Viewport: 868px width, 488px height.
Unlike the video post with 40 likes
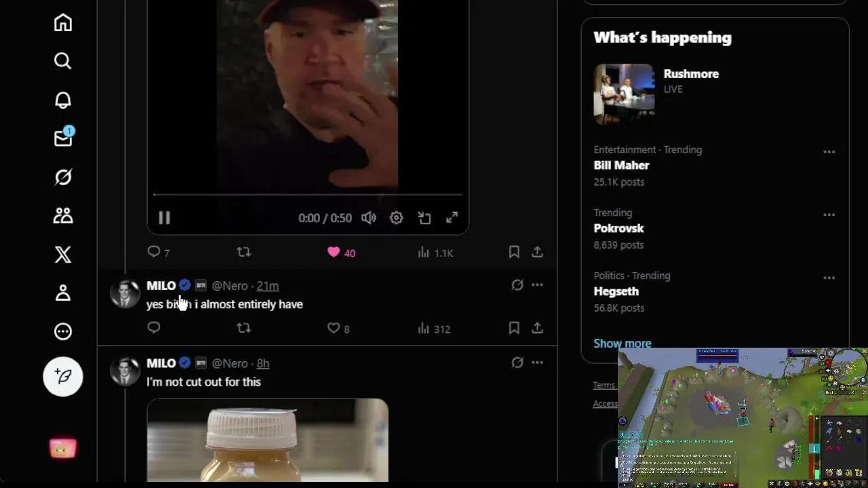pyautogui.click(x=334, y=252)
